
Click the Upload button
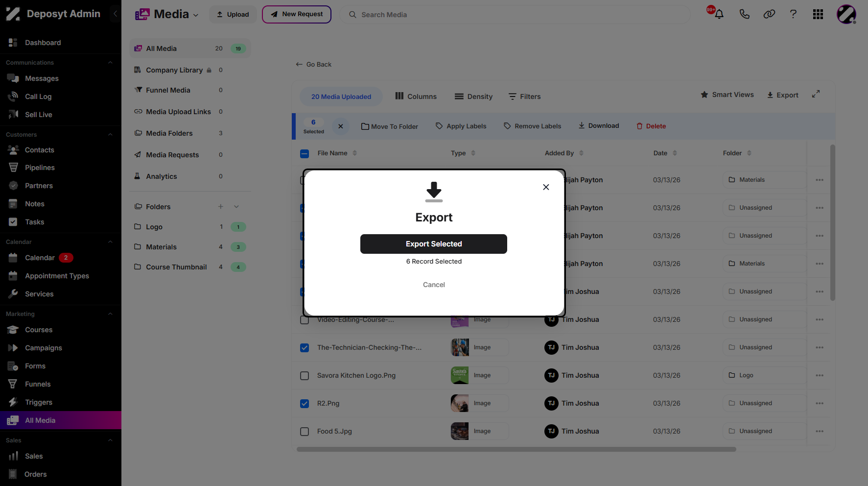pos(233,14)
